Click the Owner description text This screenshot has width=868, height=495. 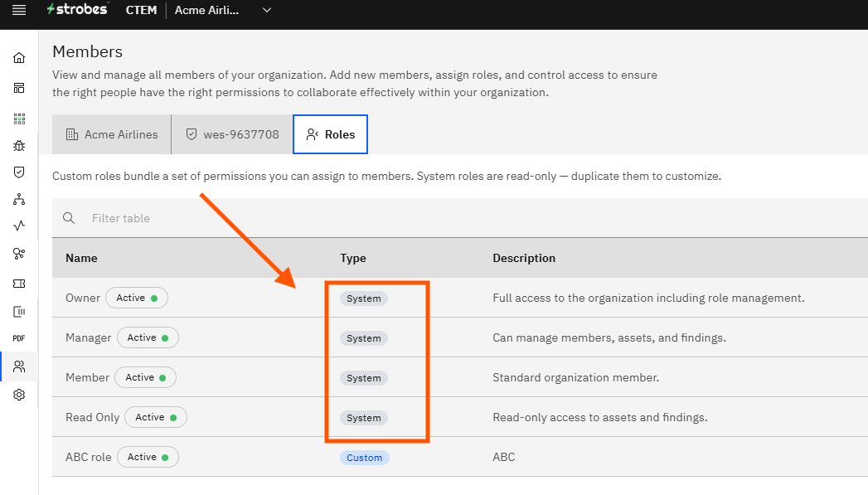pos(648,298)
